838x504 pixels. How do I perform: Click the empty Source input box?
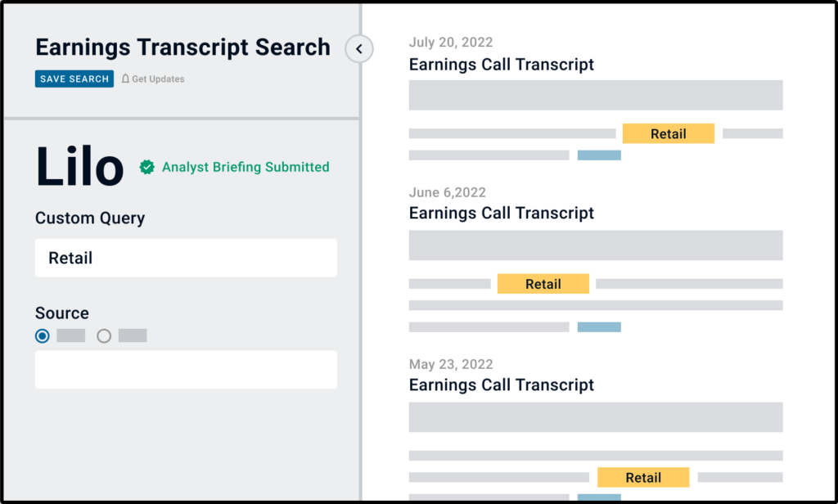click(x=186, y=370)
